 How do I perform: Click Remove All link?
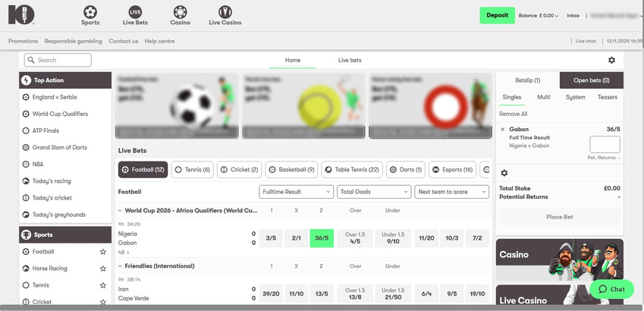click(514, 114)
